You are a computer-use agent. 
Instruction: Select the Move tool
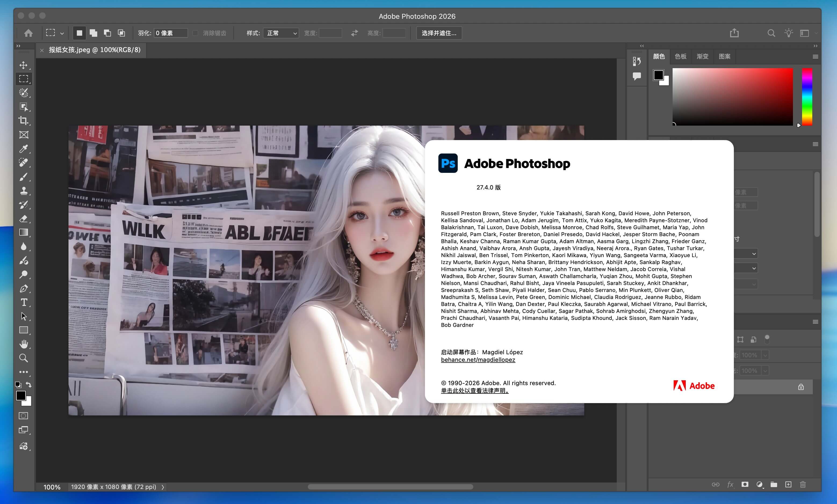tap(23, 65)
